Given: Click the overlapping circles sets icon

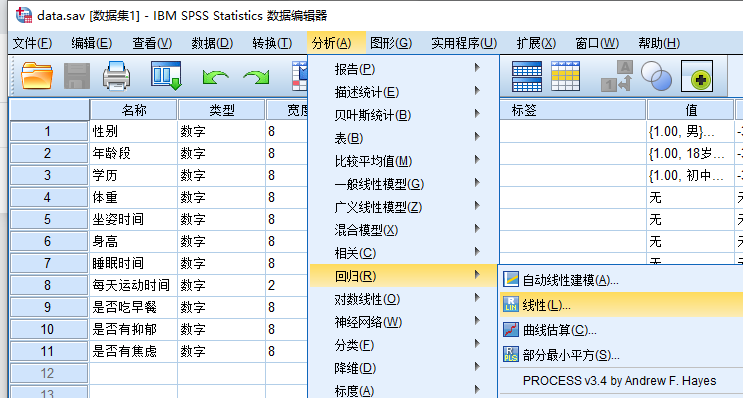Looking at the screenshot, I should coord(656,76).
